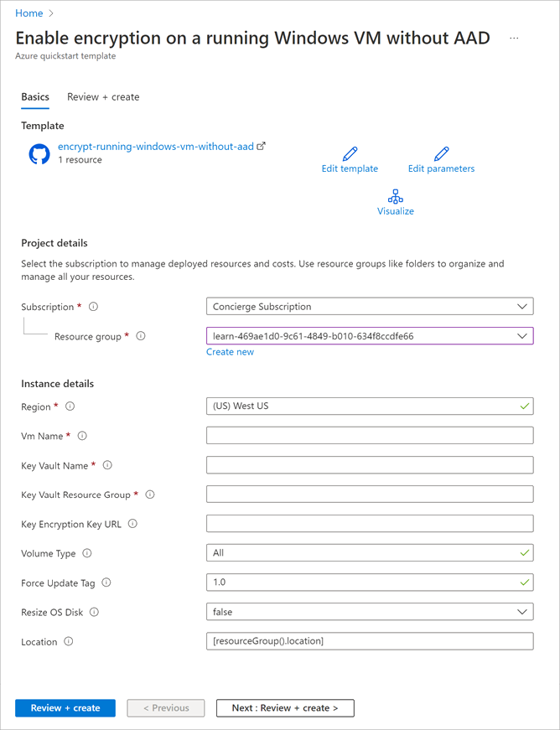This screenshot has height=730, width=560.
Task: Click the '1 resource' text under the template
Action: click(x=80, y=160)
